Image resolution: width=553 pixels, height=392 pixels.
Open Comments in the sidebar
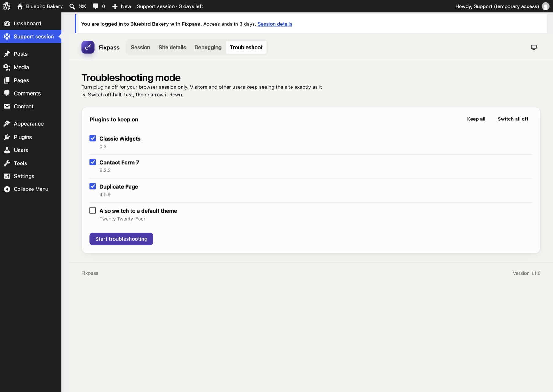31,93
